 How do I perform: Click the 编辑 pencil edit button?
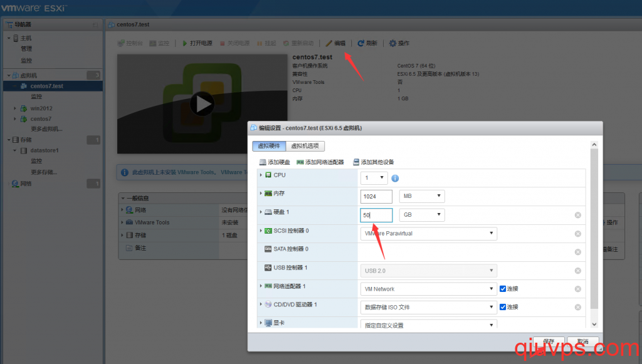point(335,43)
